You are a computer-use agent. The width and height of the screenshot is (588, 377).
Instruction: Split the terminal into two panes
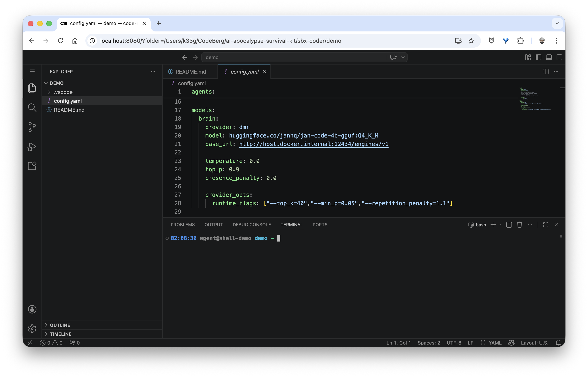click(x=509, y=225)
